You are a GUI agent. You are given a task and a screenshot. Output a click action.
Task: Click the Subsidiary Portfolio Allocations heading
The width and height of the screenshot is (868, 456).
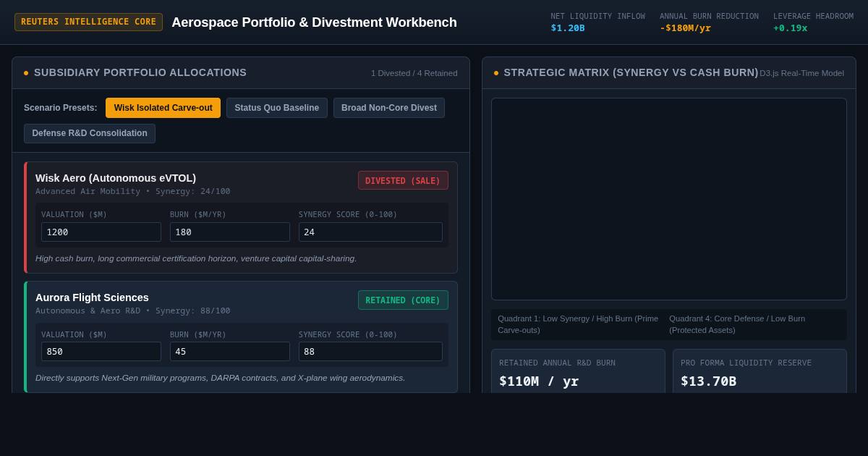[x=140, y=72]
